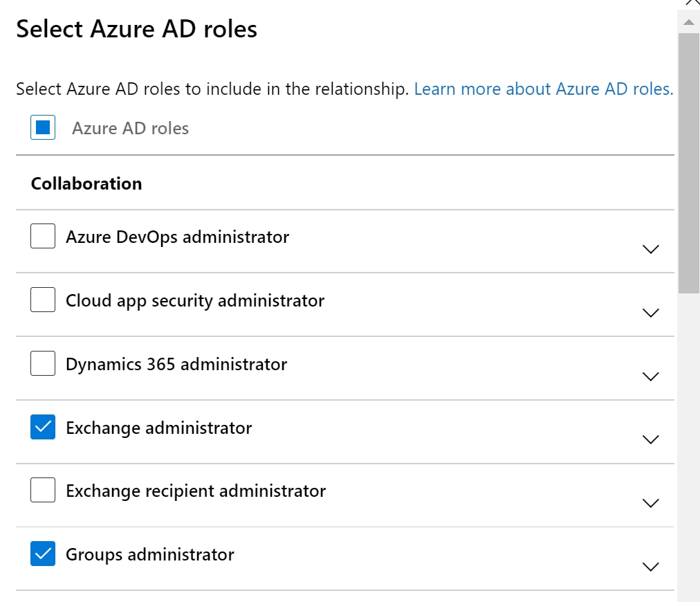Open Dynamics 365 administrator details chevron

tap(650, 376)
